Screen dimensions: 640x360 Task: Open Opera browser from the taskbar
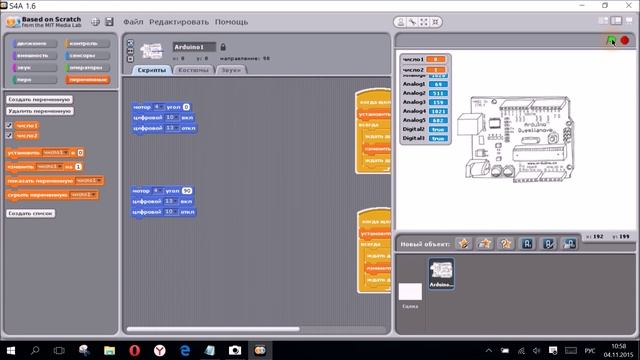(x=135, y=350)
